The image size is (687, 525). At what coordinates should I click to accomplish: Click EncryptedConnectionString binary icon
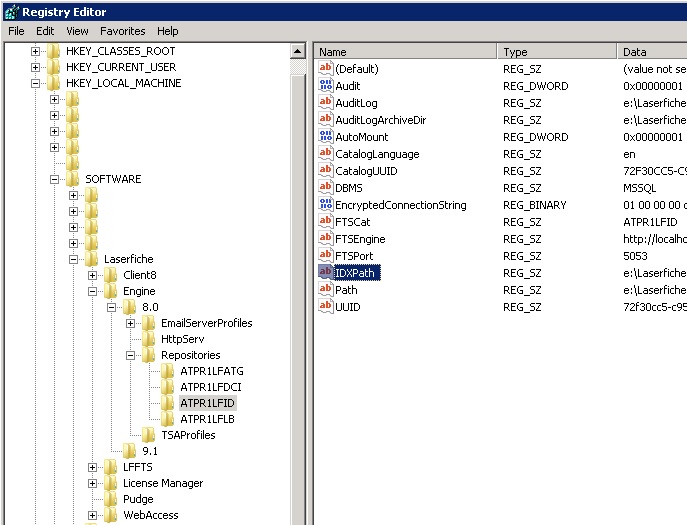(x=326, y=204)
